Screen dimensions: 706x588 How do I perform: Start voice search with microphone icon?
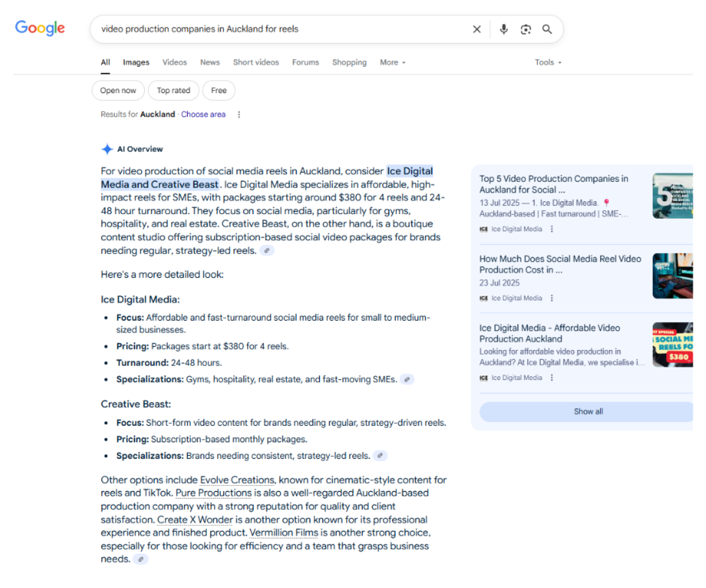click(504, 29)
